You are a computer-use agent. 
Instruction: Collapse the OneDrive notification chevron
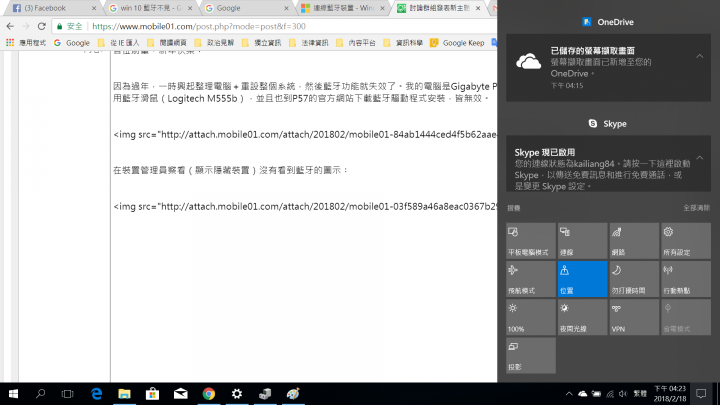click(699, 56)
